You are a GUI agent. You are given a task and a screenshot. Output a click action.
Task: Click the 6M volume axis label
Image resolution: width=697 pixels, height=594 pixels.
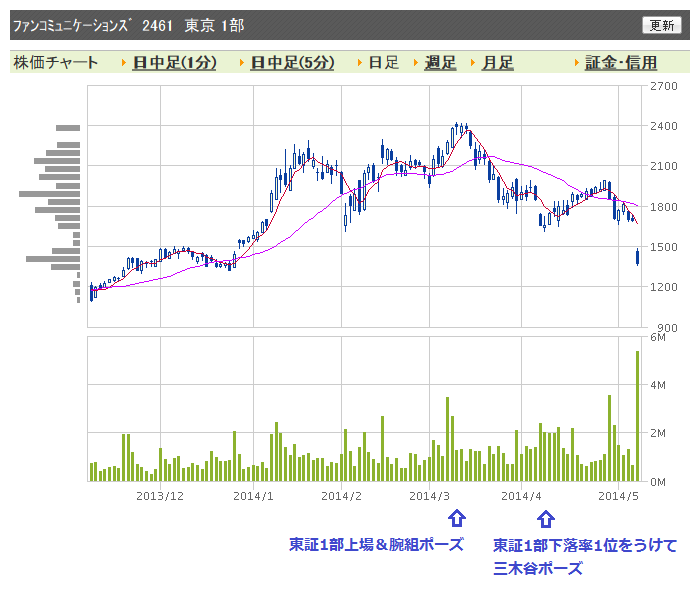658,337
